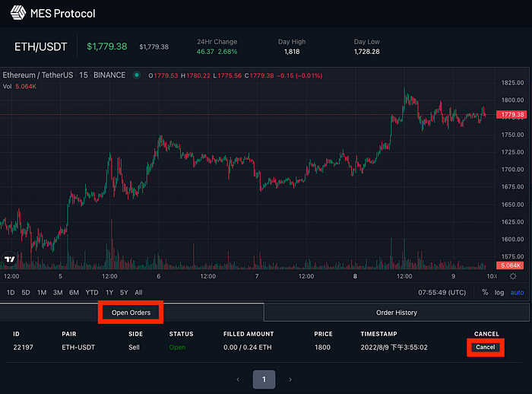532x394 pixels.
Task: Click the MES Protocol logo icon
Action: [18, 13]
